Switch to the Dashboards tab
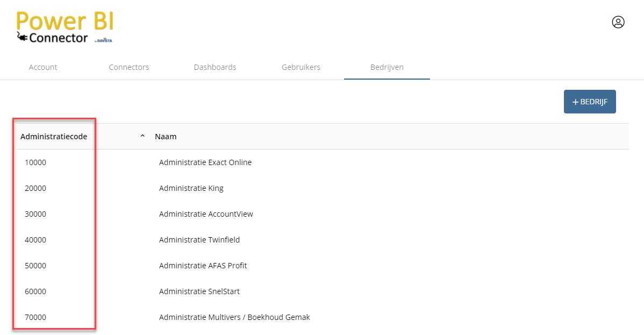The image size is (644, 335). point(215,67)
